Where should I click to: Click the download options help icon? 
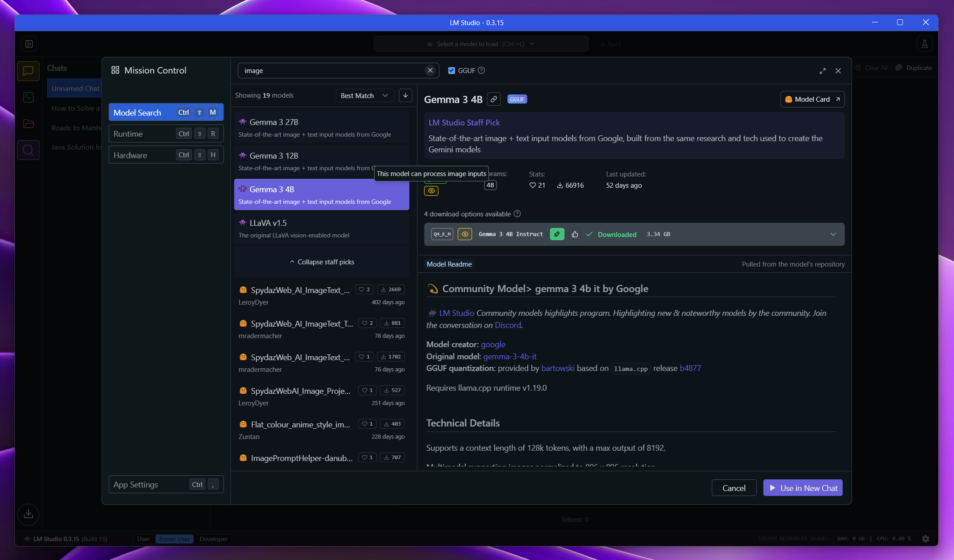click(x=517, y=214)
